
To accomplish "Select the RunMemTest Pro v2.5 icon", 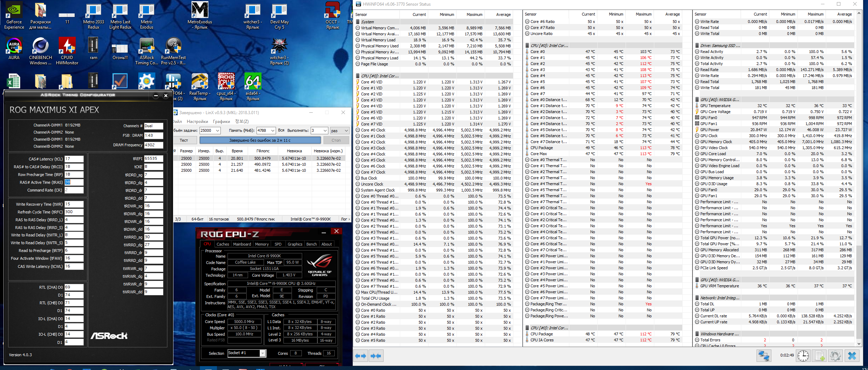I will point(173,51).
